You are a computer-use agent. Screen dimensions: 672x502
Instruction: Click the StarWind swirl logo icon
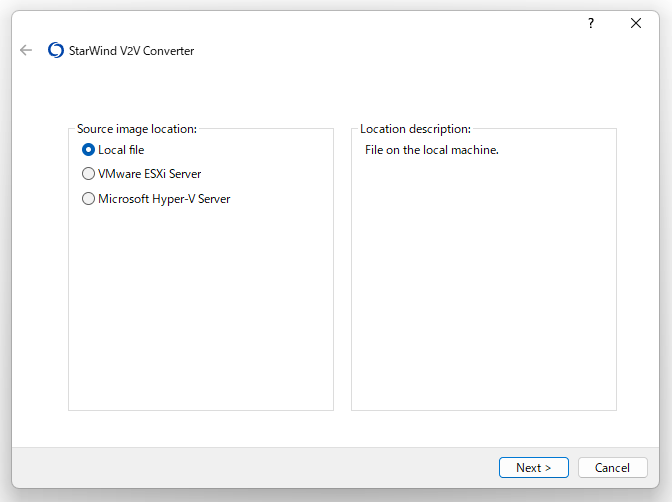pos(56,50)
